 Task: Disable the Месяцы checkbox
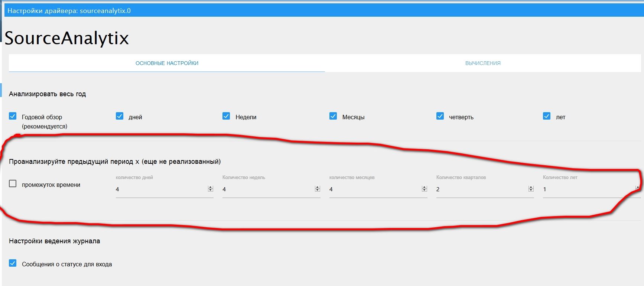(333, 116)
